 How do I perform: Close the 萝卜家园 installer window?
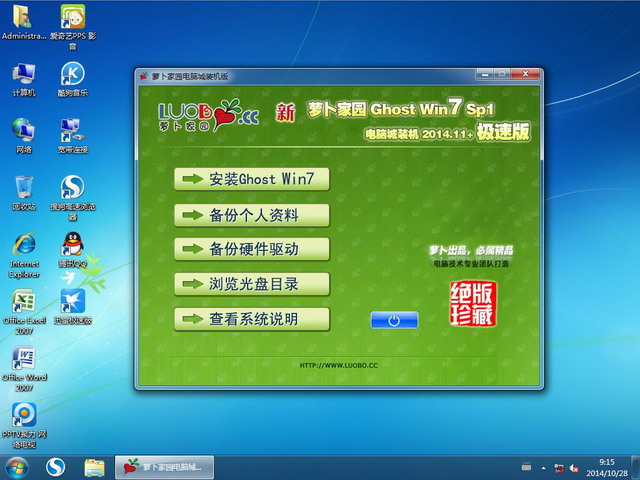pyautogui.click(x=526, y=74)
